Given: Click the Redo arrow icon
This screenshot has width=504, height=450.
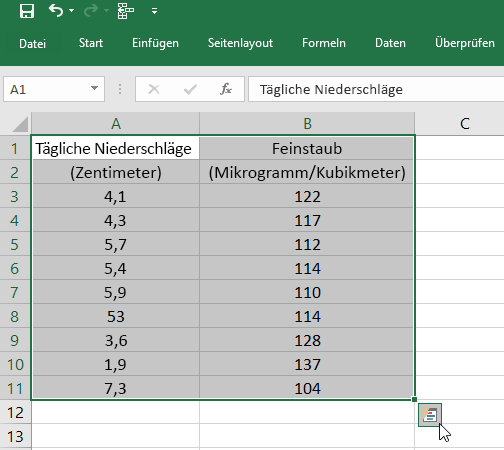Looking at the screenshot, I should 91,11.
